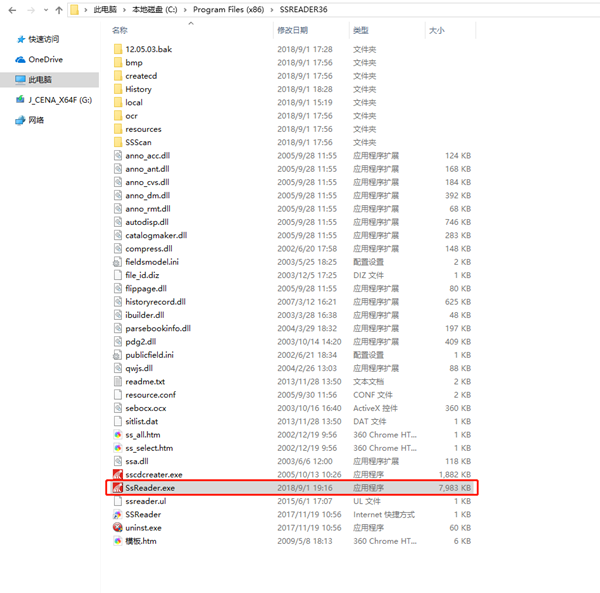This screenshot has height=593, width=600.
Task: Click the folder icon in address bar
Action: 75,10
